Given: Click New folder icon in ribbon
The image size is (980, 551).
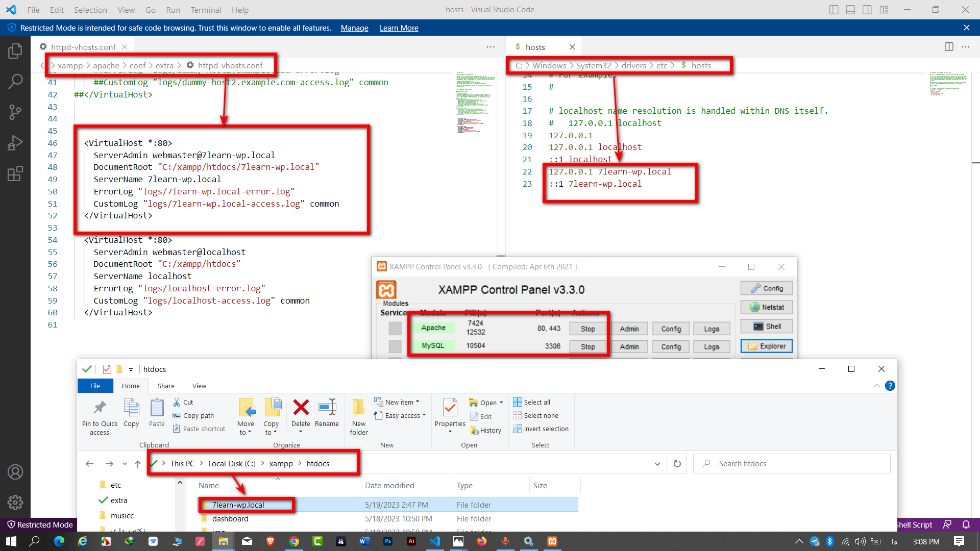Looking at the screenshot, I should click(x=359, y=408).
